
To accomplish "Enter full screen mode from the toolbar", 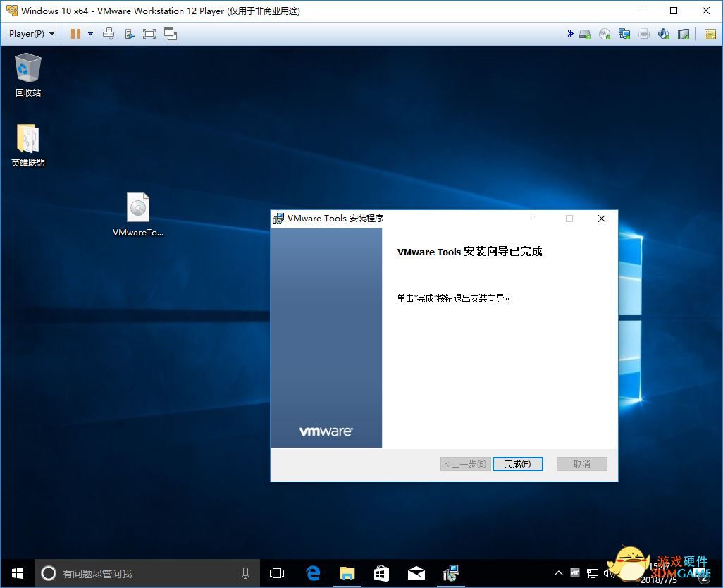I will pyautogui.click(x=149, y=34).
